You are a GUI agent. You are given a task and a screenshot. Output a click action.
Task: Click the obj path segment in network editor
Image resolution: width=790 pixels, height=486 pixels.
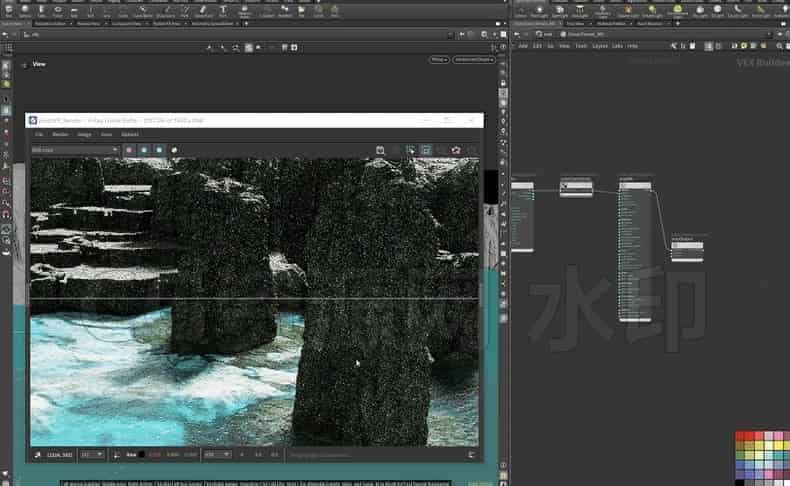click(544, 34)
